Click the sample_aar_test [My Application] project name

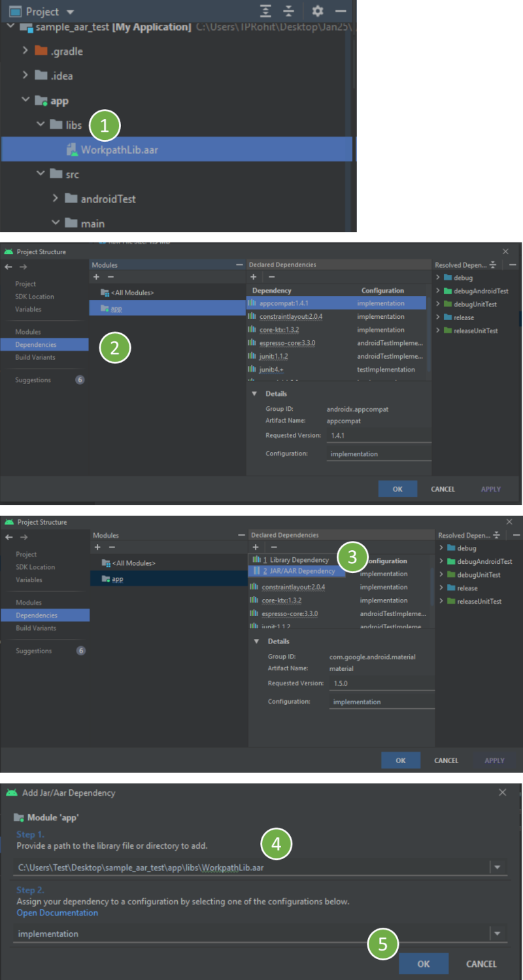(x=114, y=27)
